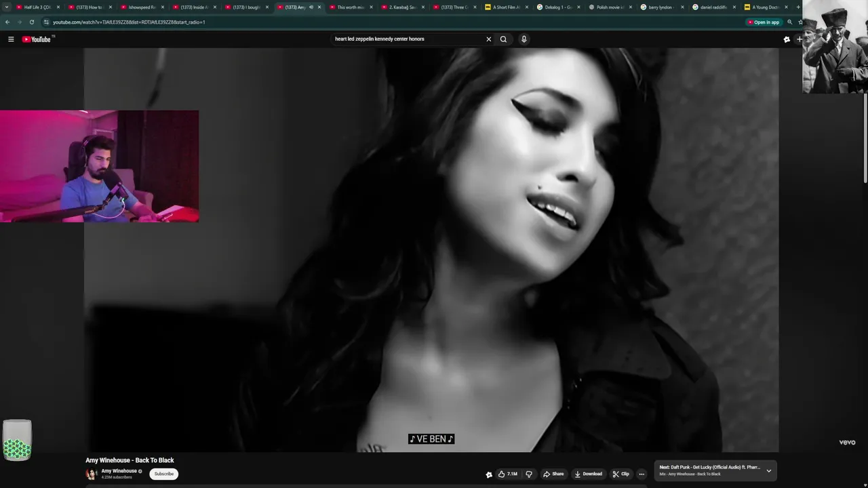This screenshot has height=488, width=868.
Task: Bookmark this page with the star icon
Action: [800, 22]
